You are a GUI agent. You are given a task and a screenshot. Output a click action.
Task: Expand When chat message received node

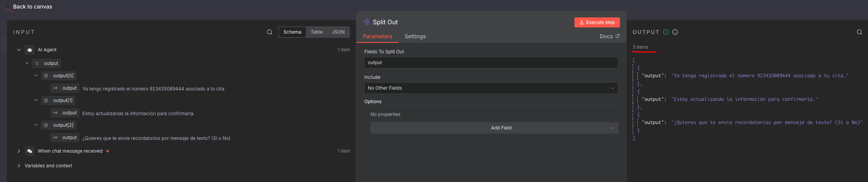click(19, 151)
